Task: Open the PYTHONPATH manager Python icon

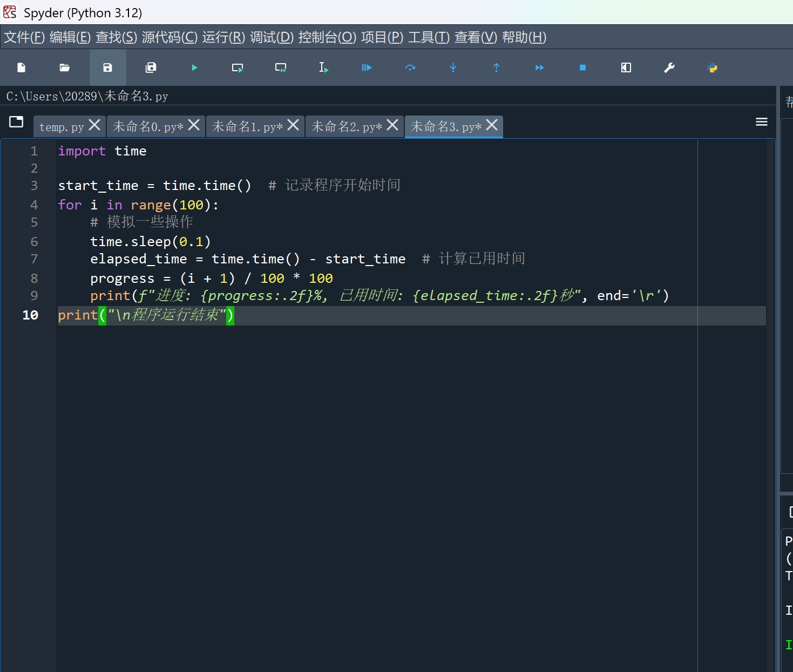Action: (x=713, y=67)
